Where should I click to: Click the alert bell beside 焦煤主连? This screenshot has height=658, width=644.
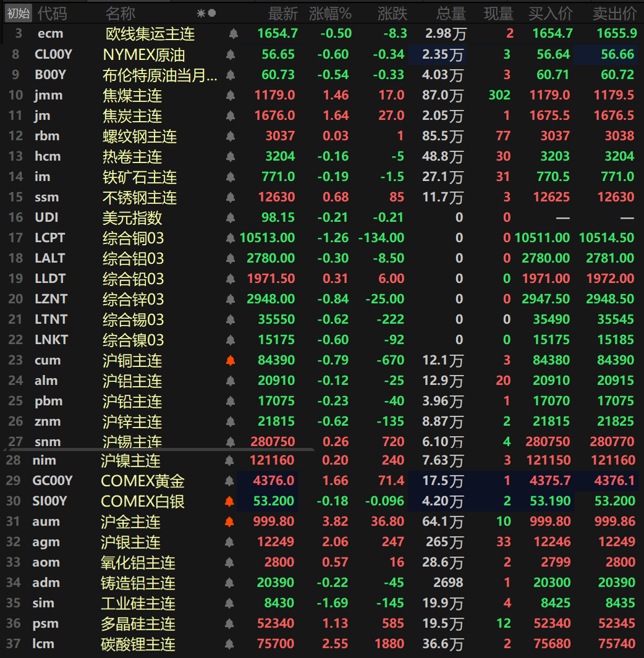click(231, 96)
